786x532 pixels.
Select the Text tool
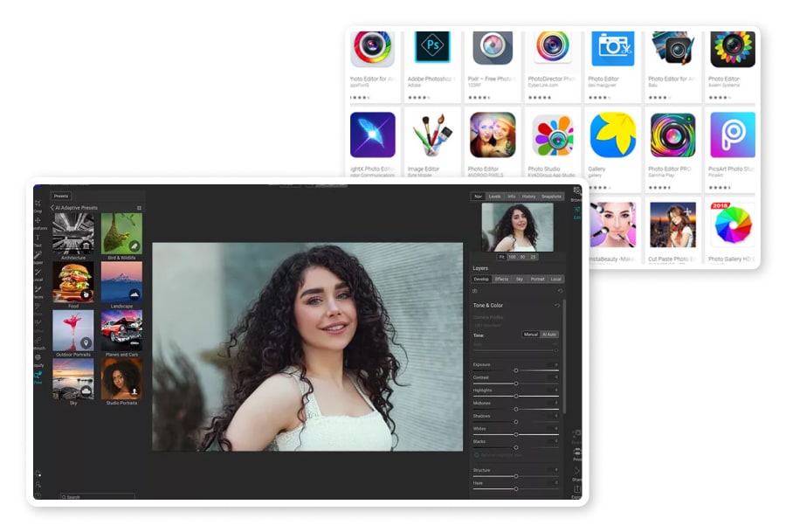pyautogui.click(x=38, y=237)
